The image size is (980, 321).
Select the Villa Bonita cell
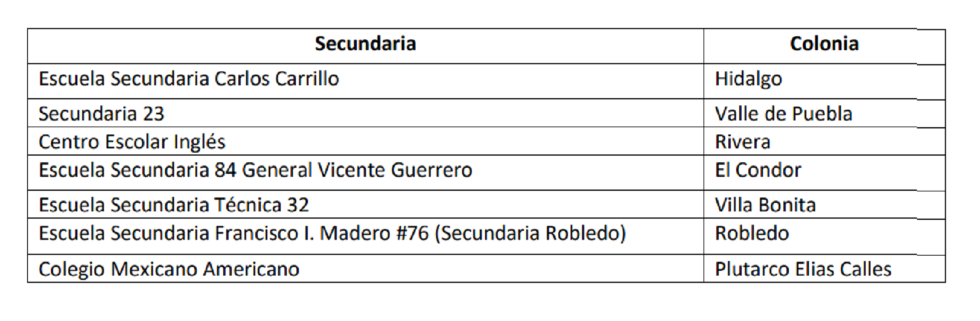click(765, 205)
